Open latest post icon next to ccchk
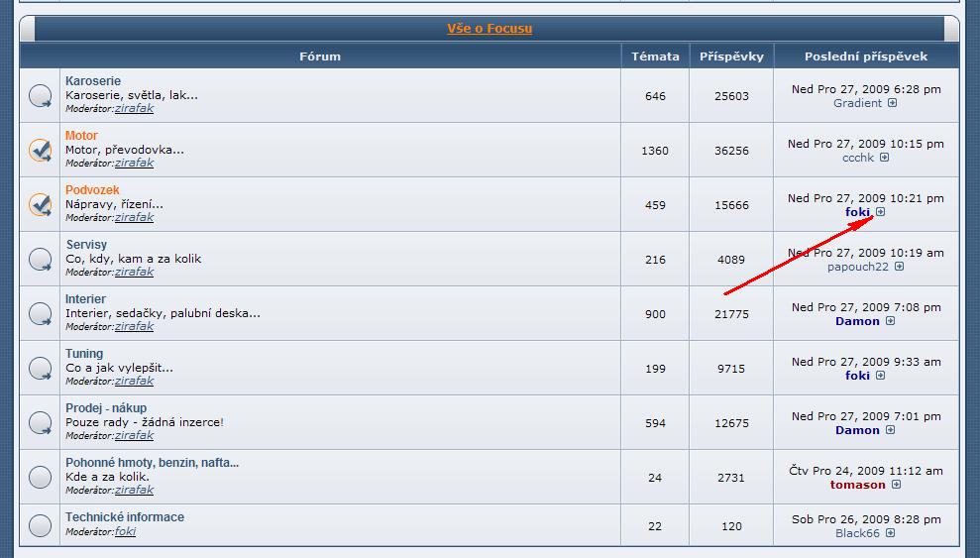This screenshot has width=980, height=558. [x=885, y=158]
